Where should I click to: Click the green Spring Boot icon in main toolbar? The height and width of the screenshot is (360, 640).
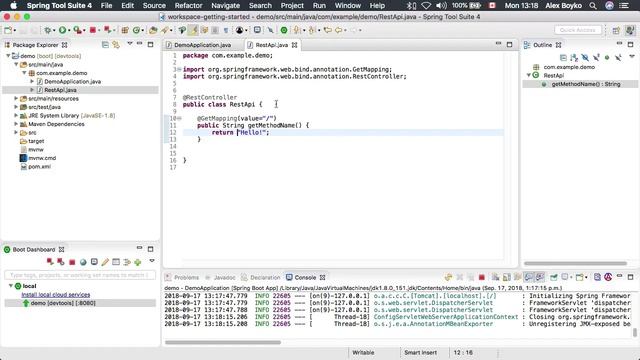click(284, 30)
